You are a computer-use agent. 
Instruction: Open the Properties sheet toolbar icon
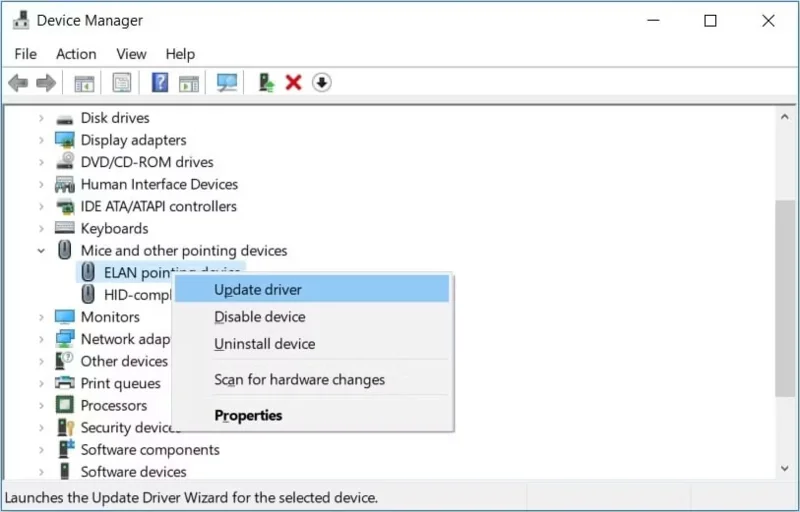click(x=122, y=83)
